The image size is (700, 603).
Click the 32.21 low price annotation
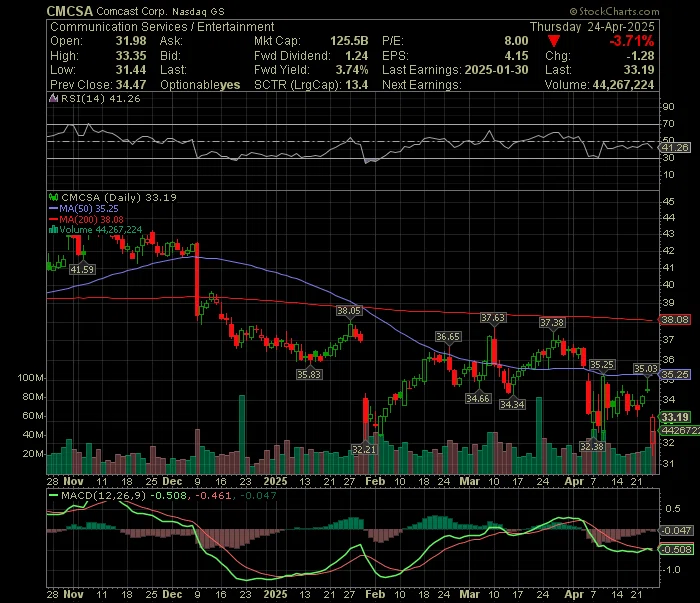coord(364,449)
